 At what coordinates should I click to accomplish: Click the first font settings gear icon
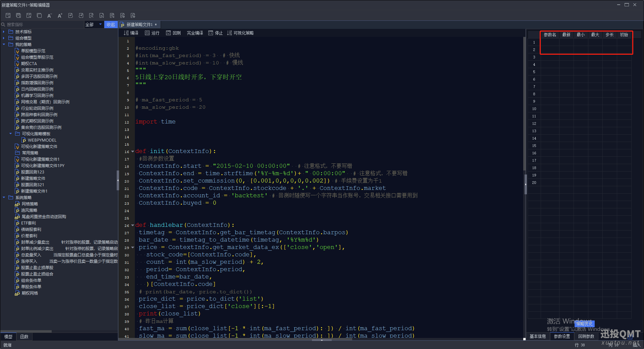tap(122, 15)
